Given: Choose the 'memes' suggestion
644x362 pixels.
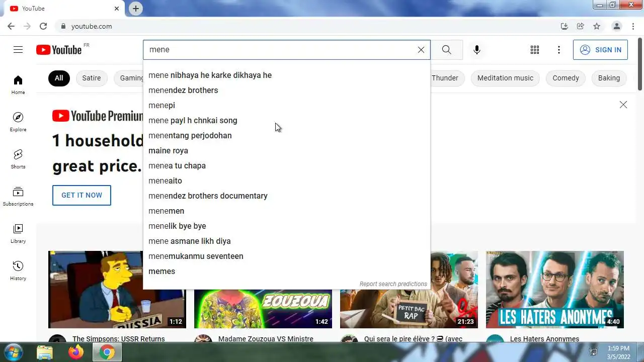Looking at the screenshot, I should pyautogui.click(x=287, y=271).
